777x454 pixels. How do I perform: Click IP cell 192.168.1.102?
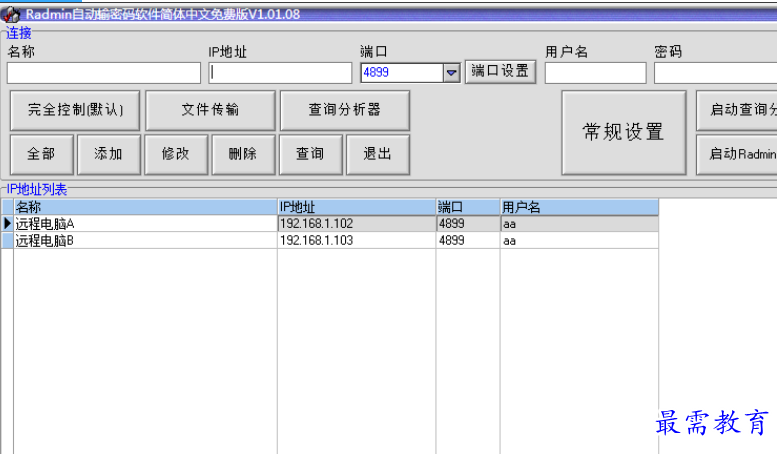click(357, 224)
